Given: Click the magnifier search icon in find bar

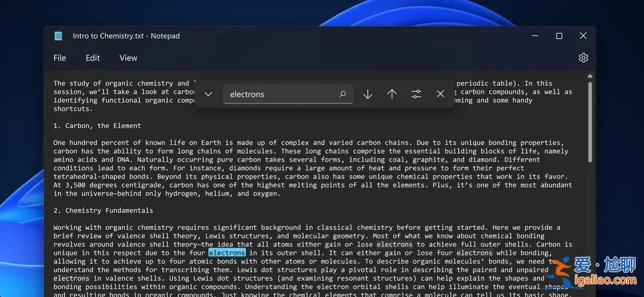Looking at the screenshot, I should click(343, 94).
